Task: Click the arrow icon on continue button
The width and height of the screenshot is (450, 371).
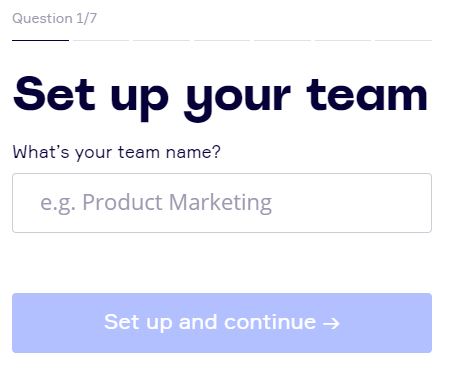Action: pos(331,323)
